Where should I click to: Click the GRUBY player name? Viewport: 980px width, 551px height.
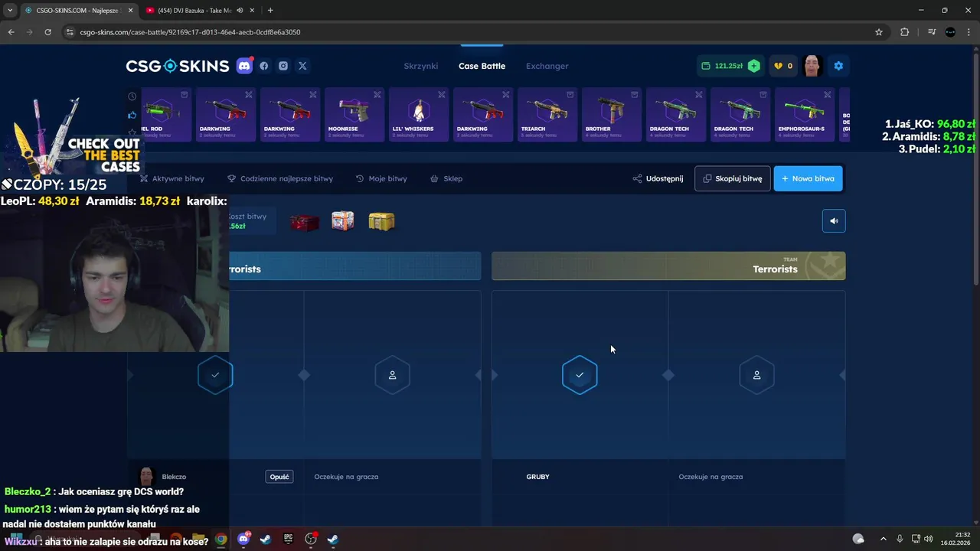(537, 477)
